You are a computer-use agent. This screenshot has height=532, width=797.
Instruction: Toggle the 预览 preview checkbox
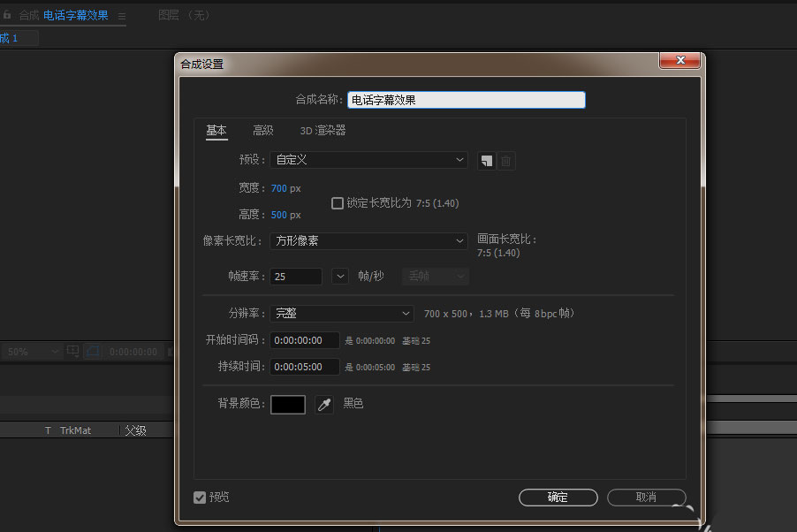tap(200, 497)
